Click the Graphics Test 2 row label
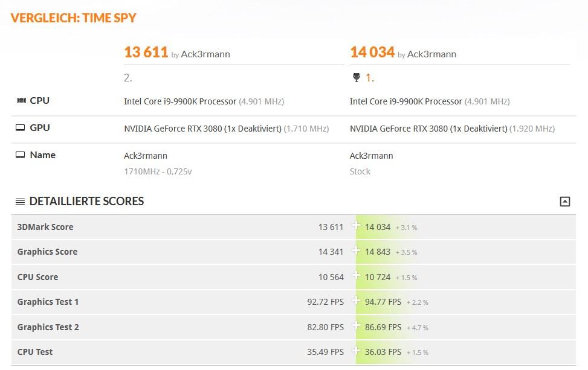588x370 pixels. [x=48, y=327]
